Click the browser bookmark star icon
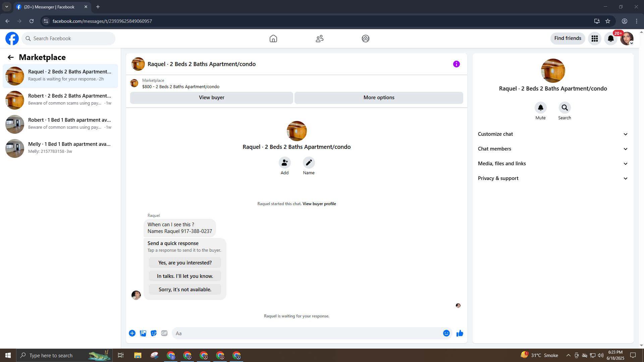This screenshot has height=362, width=644. point(608,21)
